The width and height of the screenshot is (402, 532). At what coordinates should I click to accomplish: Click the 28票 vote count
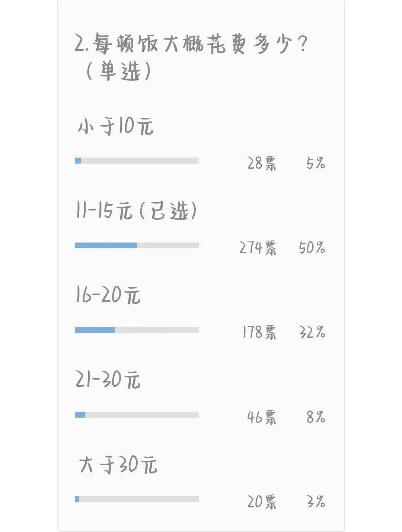[x=262, y=163]
